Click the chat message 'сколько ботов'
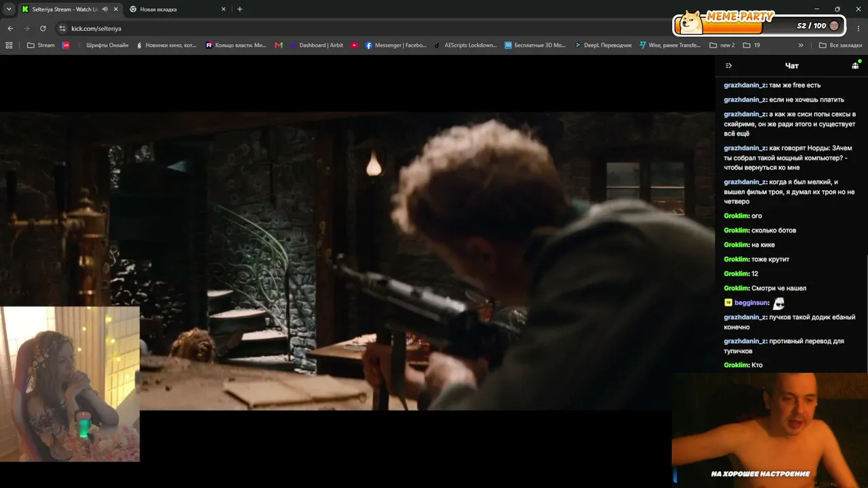 774,230
